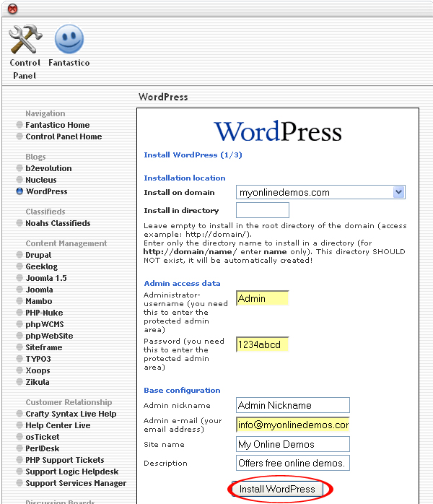Open Support Services Manager installer

[76, 484]
